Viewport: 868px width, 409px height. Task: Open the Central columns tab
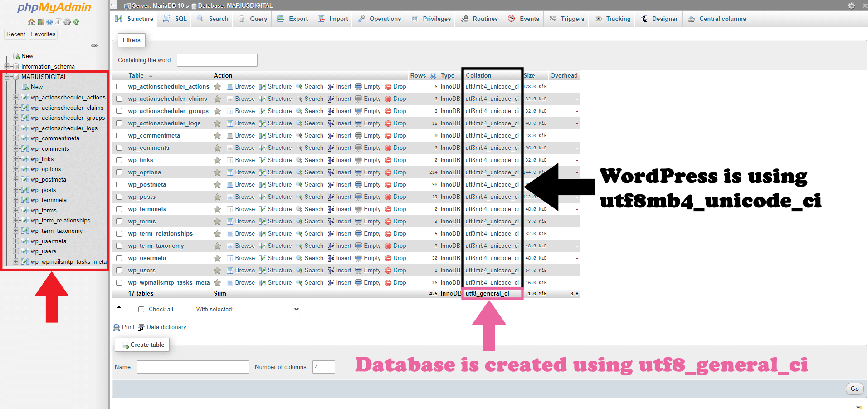pyautogui.click(x=717, y=19)
